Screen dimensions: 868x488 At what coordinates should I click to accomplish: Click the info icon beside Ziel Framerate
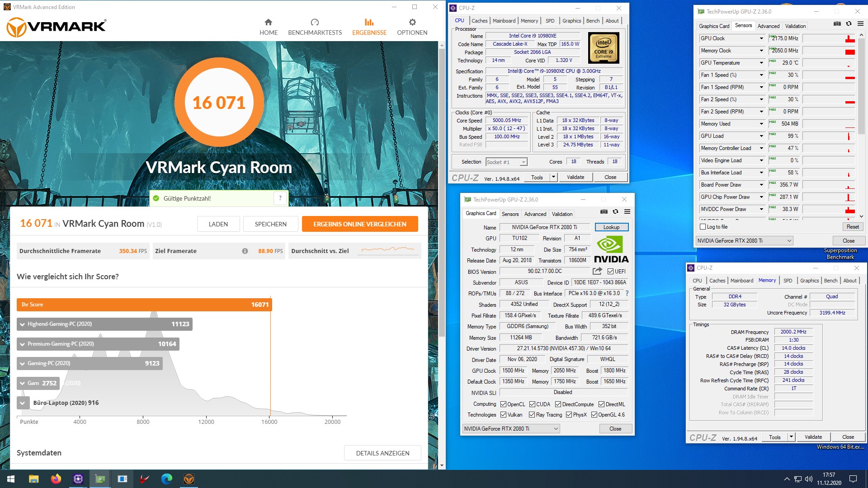point(245,251)
